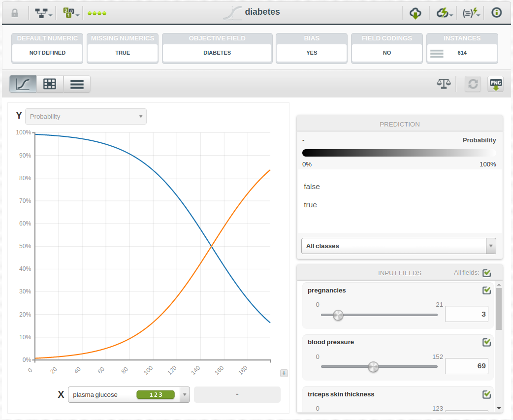Image resolution: width=513 pixels, height=420 pixels.
Task: Switch to the heatmap grid chart view
Action: click(50, 84)
